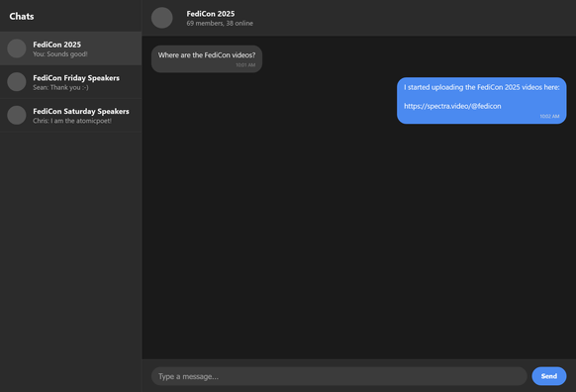Click the FediCon 2025 chat avatar in sidebar

point(17,49)
